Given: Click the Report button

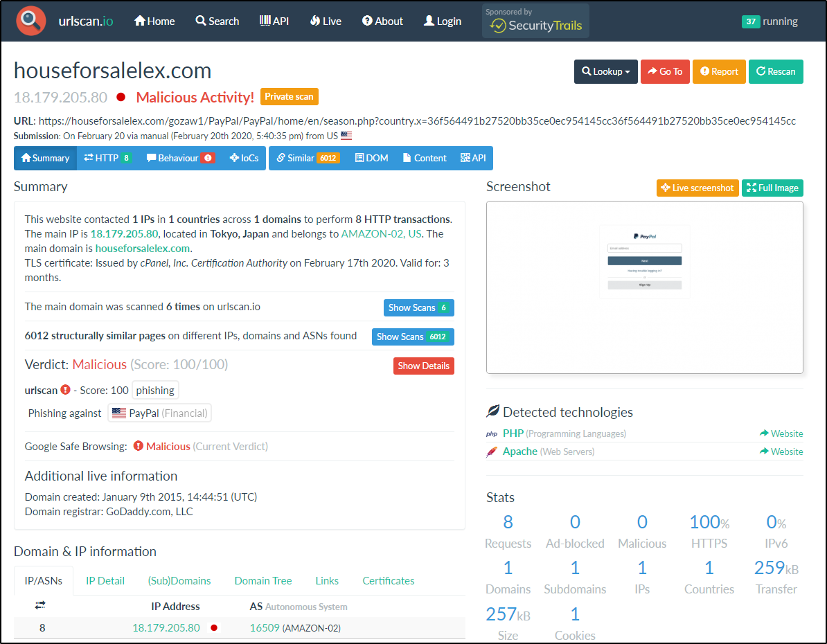Looking at the screenshot, I should (719, 72).
